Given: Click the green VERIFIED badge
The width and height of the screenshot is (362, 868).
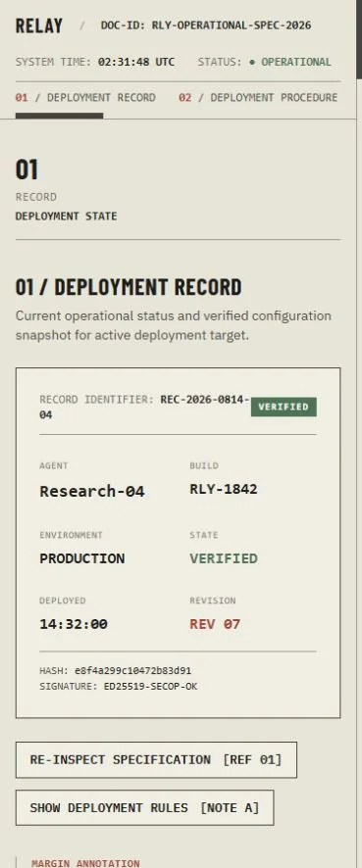Looking at the screenshot, I should coord(284,407).
